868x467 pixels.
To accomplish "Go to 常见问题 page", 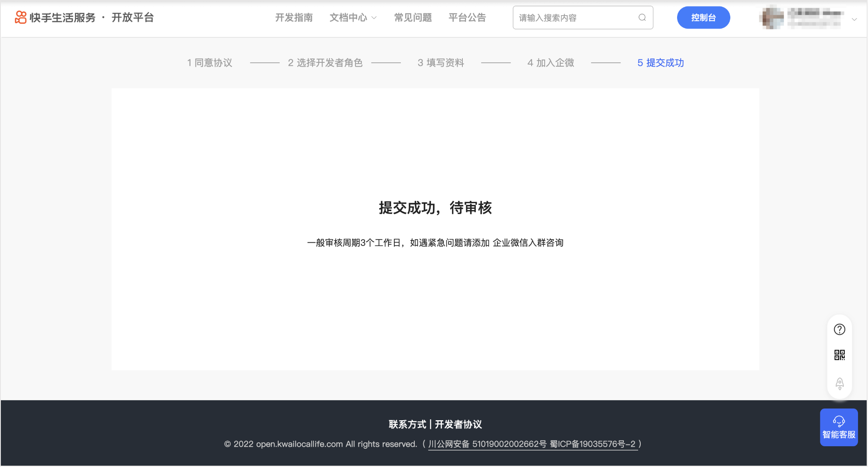I will (x=413, y=18).
